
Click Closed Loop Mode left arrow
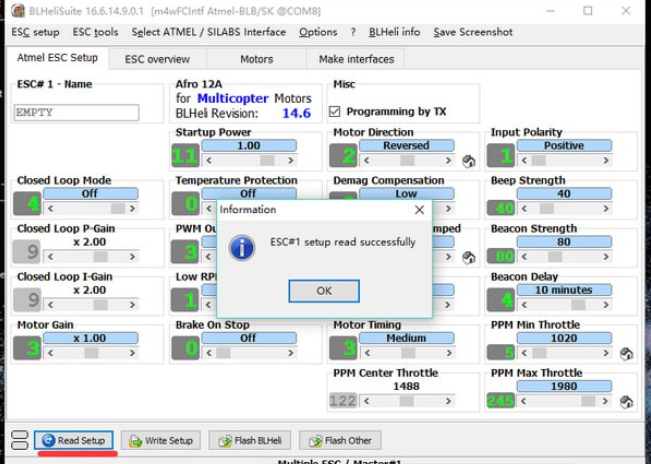[x=50, y=208]
